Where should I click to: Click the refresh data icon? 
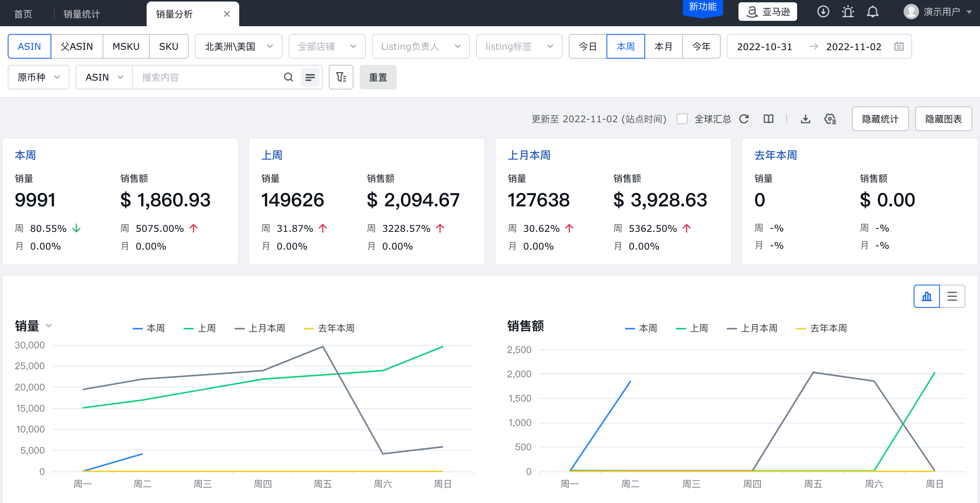(744, 119)
